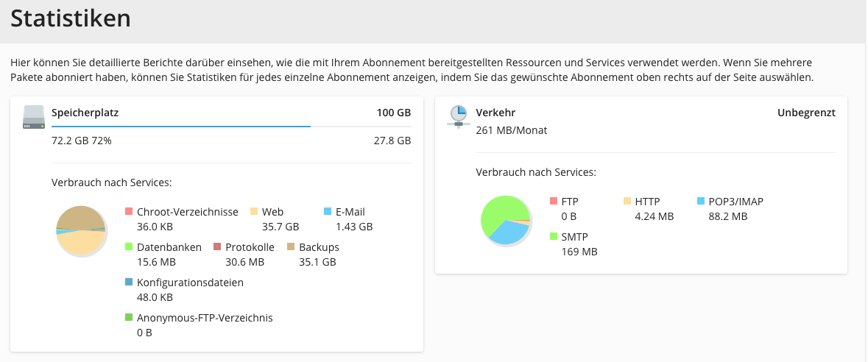Click the Protokolle legend color swatch
This screenshot has width=868, height=362.
217,247
